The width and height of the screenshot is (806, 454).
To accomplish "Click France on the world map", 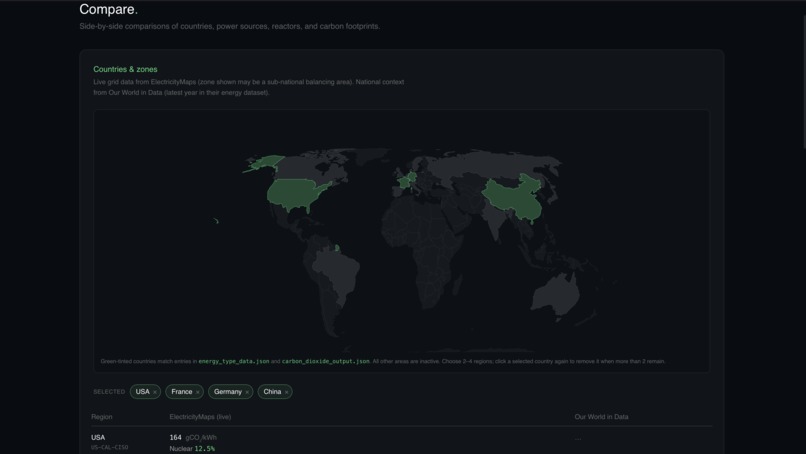I will pos(405,182).
